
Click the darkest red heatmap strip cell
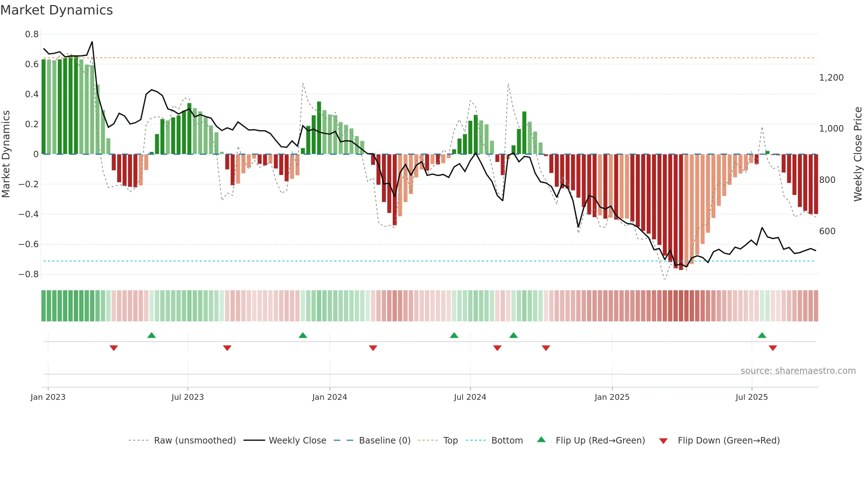pyautogui.click(x=681, y=305)
